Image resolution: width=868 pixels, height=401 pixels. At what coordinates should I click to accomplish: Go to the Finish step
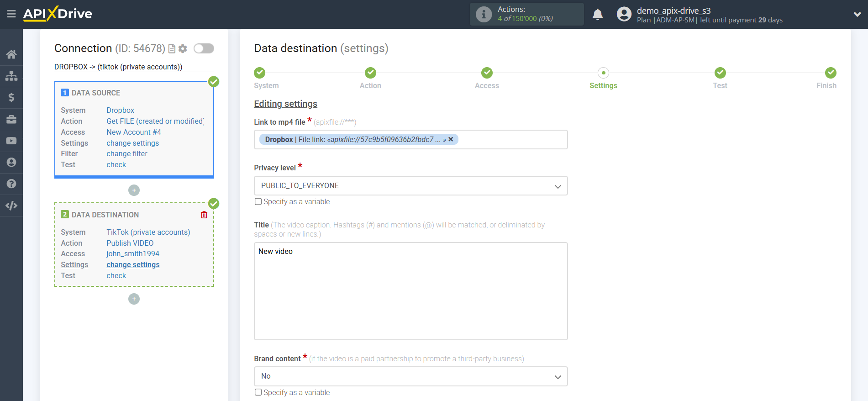[x=831, y=73]
